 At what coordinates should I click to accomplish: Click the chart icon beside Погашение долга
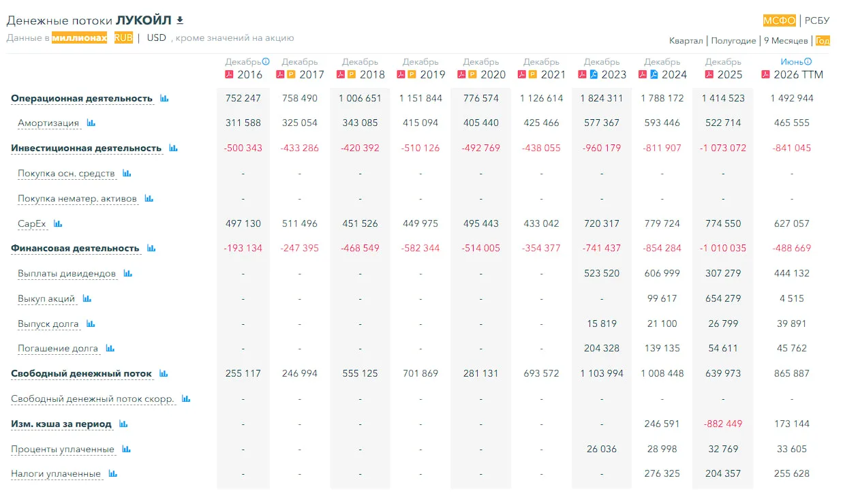[x=110, y=348]
